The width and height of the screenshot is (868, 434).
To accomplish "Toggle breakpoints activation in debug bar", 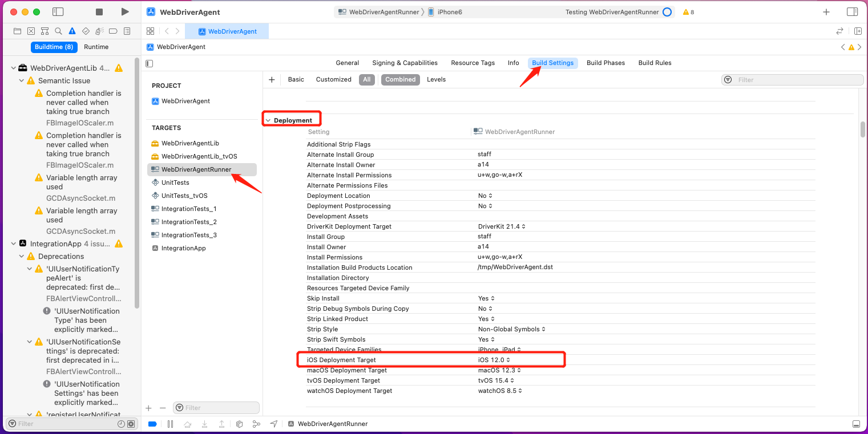I will point(152,424).
